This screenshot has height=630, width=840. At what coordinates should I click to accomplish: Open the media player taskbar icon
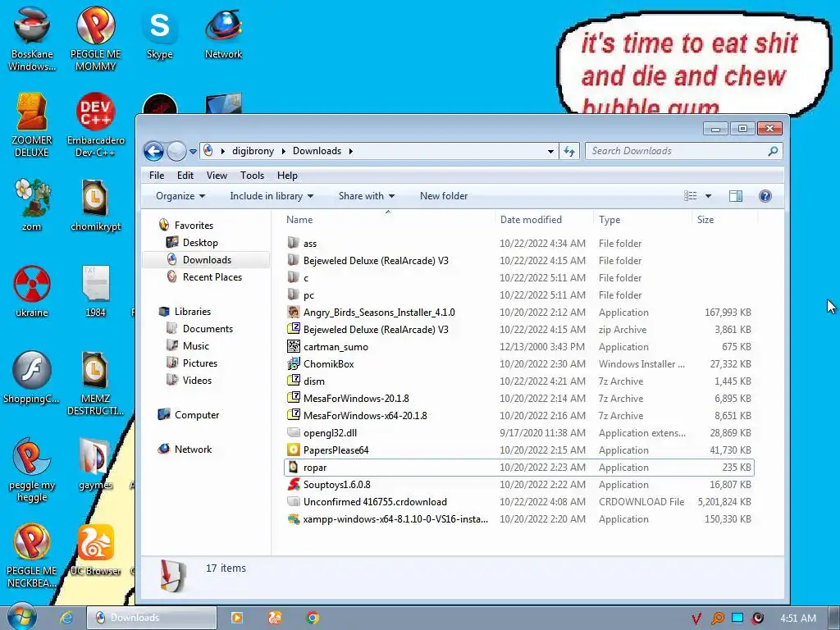(236, 618)
